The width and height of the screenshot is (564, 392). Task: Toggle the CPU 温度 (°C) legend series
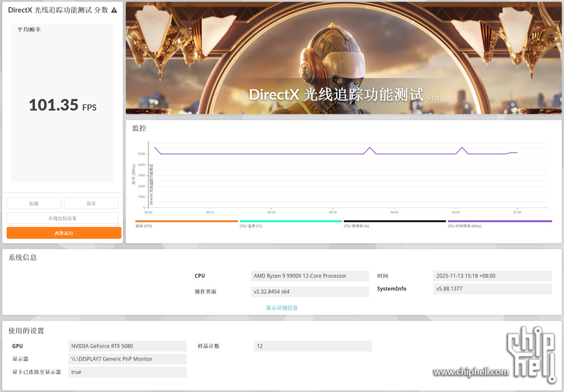[x=290, y=224]
